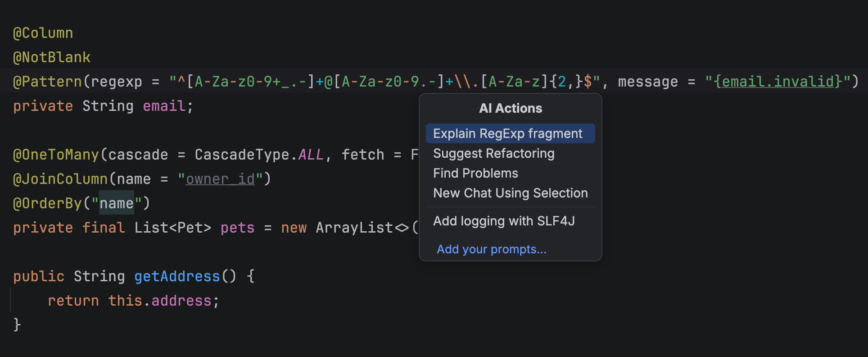Click the email field identifier

tap(164, 106)
